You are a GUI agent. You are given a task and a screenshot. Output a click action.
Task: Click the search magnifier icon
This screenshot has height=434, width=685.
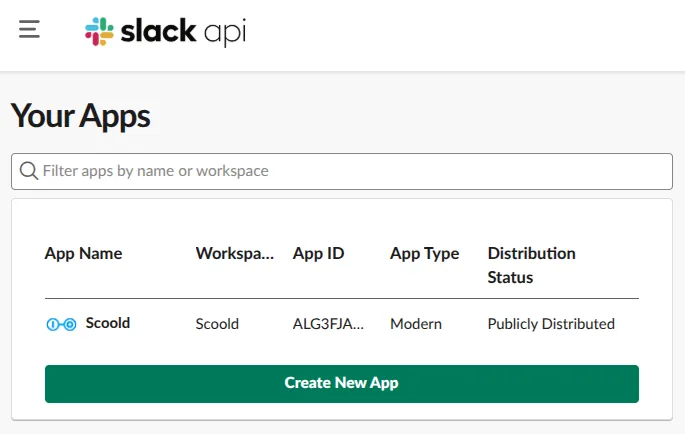coord(29,171)
